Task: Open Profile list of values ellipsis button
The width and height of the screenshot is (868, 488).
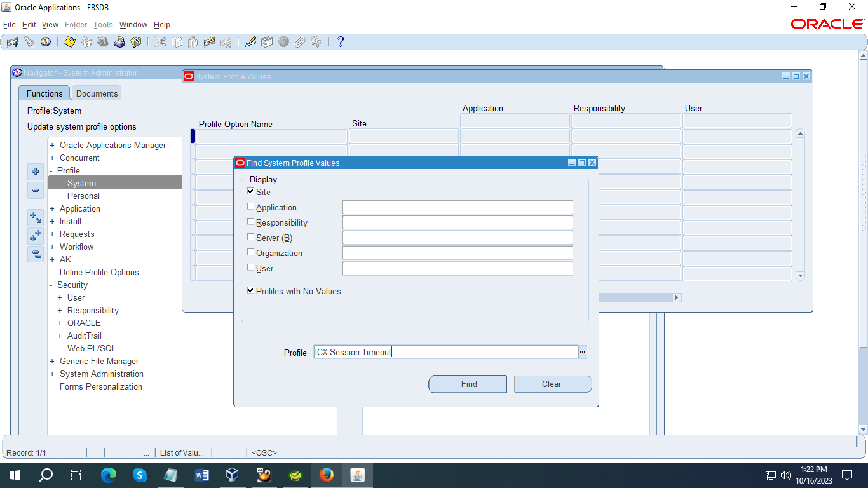Action: click(x=583, y=352)
